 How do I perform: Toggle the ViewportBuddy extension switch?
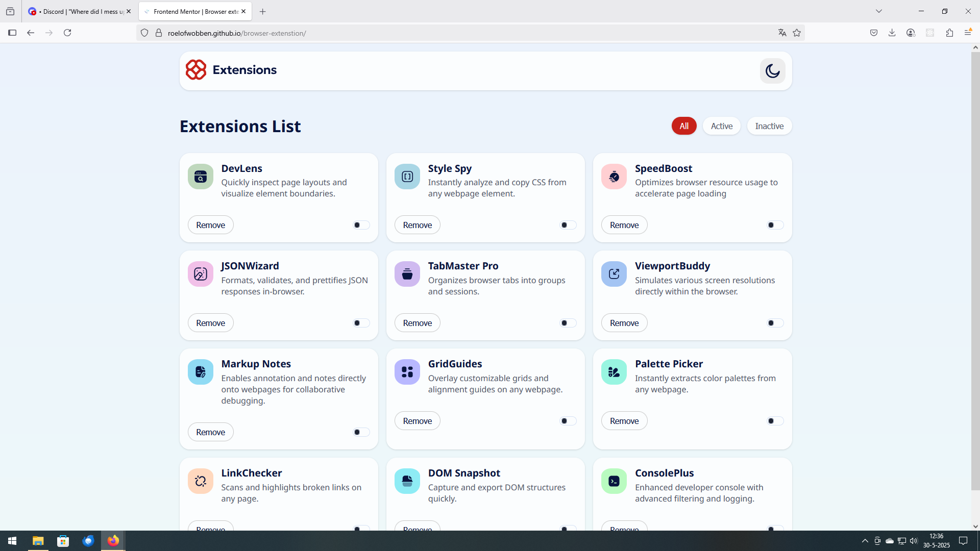[774, 323]
